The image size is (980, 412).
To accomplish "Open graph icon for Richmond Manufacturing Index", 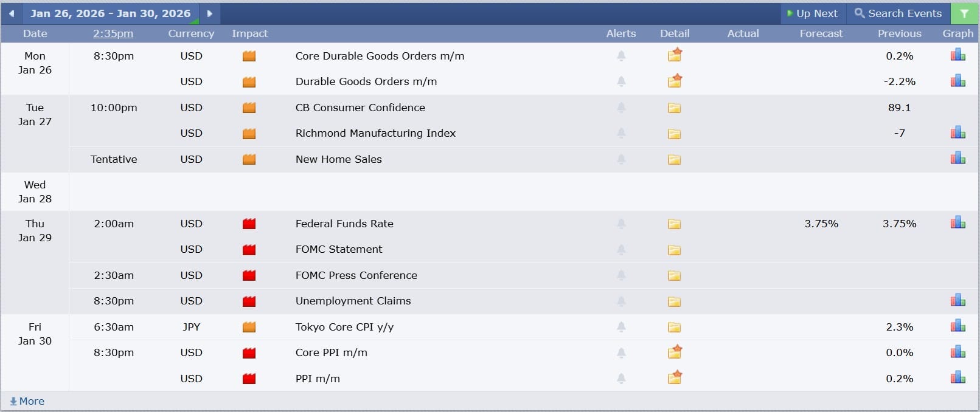I will (x=957, y=132).
